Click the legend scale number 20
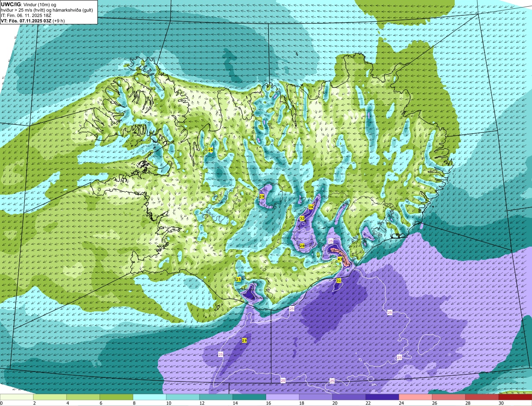 (x=335, y=403)
